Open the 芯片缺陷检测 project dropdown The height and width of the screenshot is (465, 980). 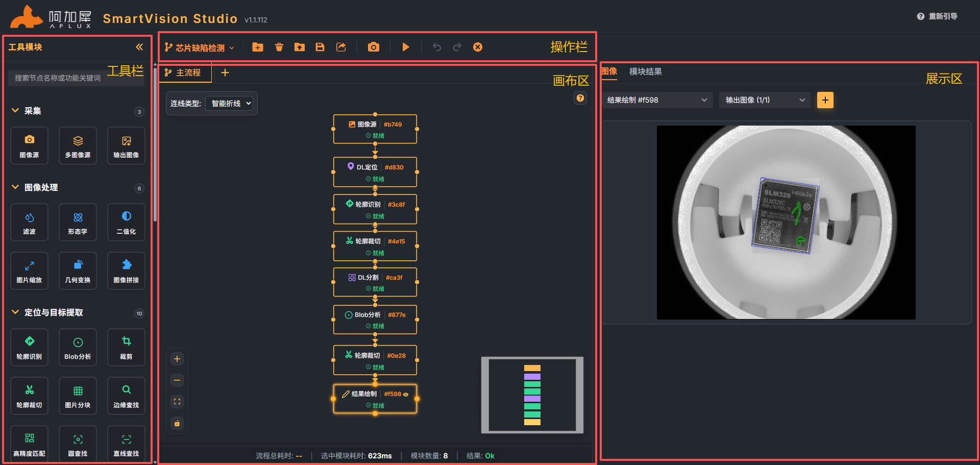(200, 47)
